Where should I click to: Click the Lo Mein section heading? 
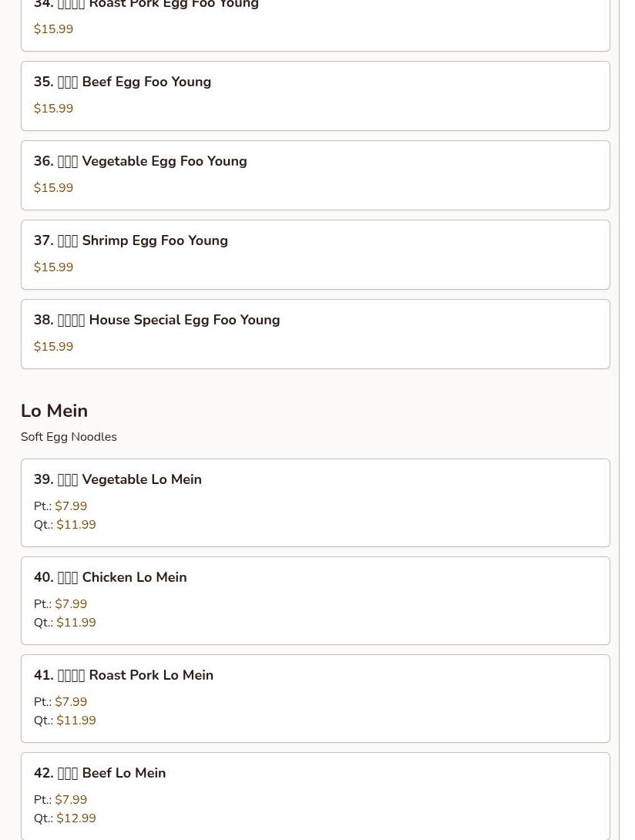(x=54, y=411)
